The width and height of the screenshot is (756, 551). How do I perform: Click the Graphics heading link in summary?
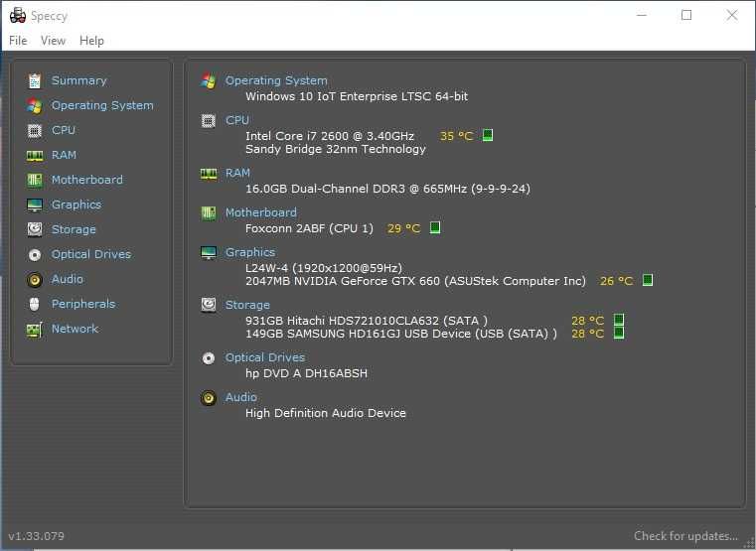(250, 252)
